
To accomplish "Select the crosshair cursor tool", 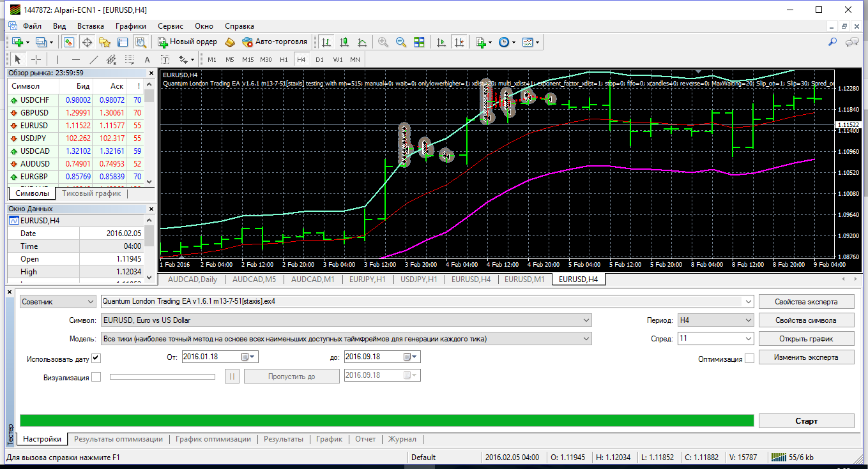I will pyautogui.click(x=36, y=59).
